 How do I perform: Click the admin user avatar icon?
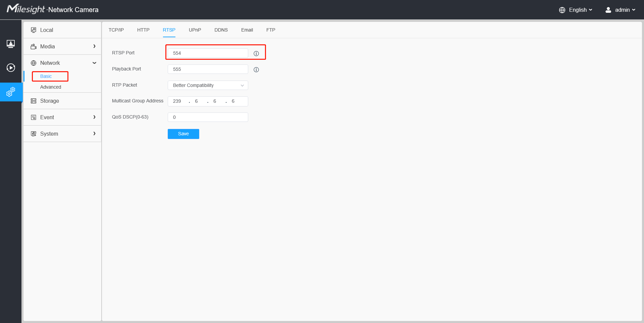(x=608, y=10)
